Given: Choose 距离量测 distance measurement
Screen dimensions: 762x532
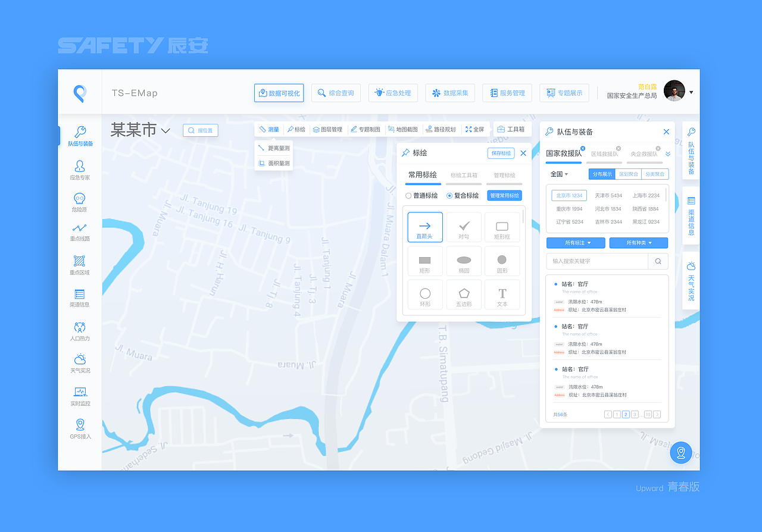Looking at the screenshot, I should [274, 148].
